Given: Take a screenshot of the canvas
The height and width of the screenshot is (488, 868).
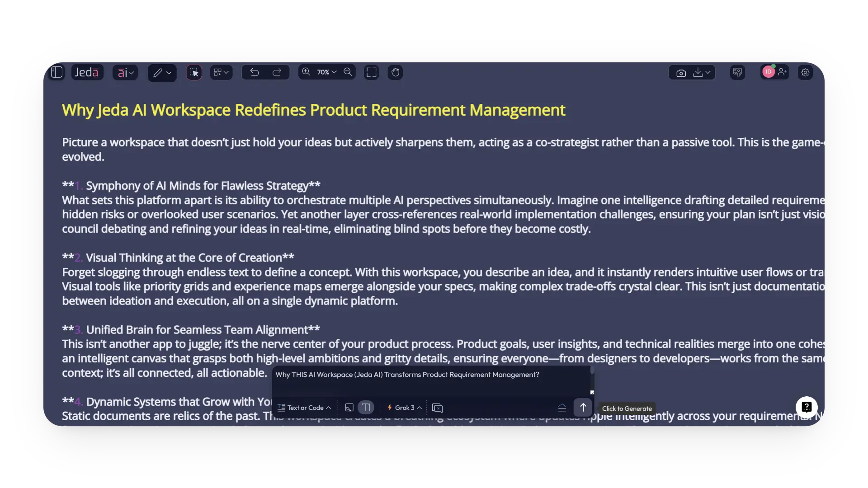Looking at the screenshot, I should click(x=681, y=72).
